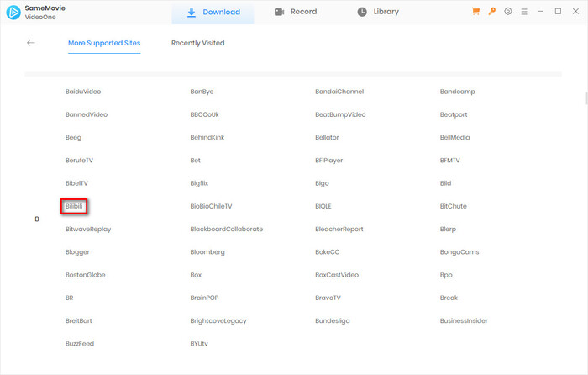Select the Beeg entry

click(73, 137)
